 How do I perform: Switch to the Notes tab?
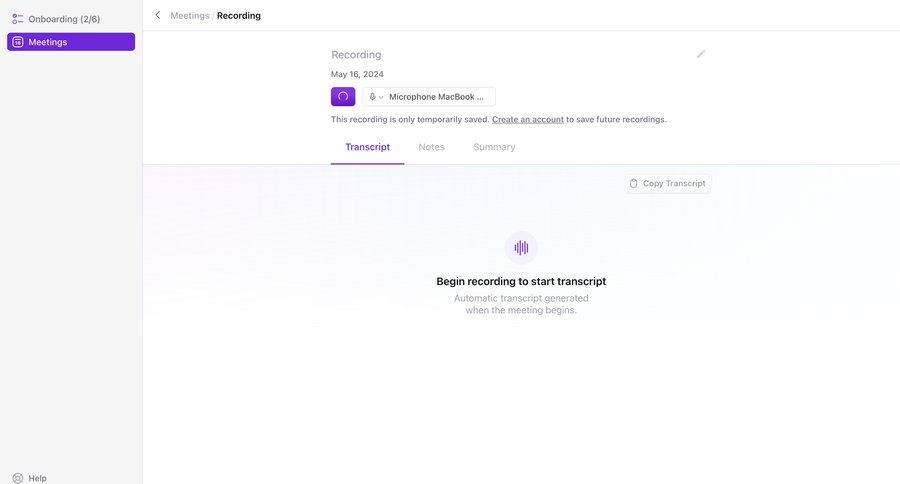(x=431, y=147)
